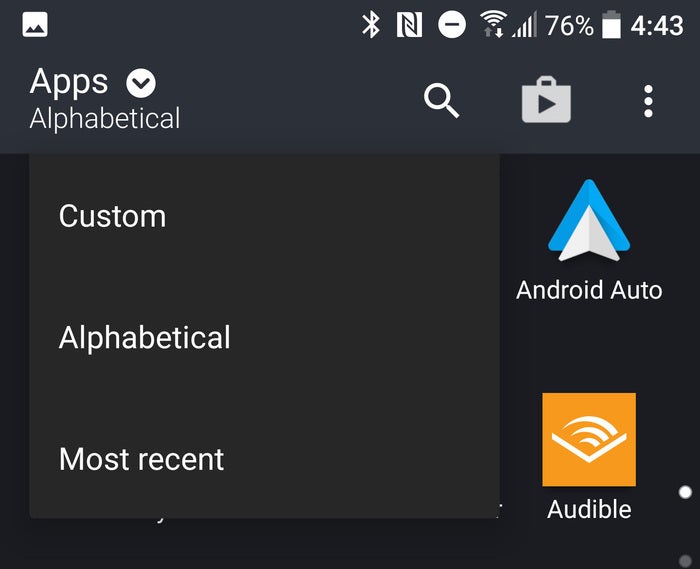The width and height of the screenshot is (700, 569).
Task: Open the app search magnifier icon
Action: pyautogui.click(x=442, y=100)
